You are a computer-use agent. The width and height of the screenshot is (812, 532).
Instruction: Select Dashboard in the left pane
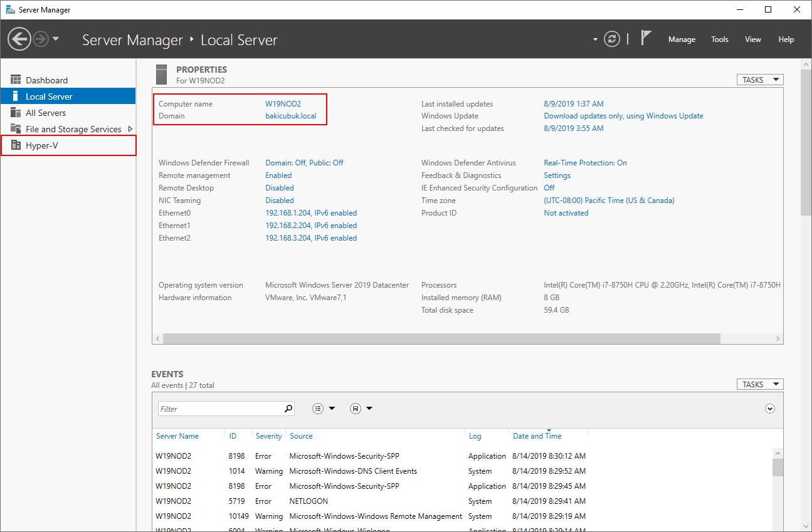coord(68,80)
